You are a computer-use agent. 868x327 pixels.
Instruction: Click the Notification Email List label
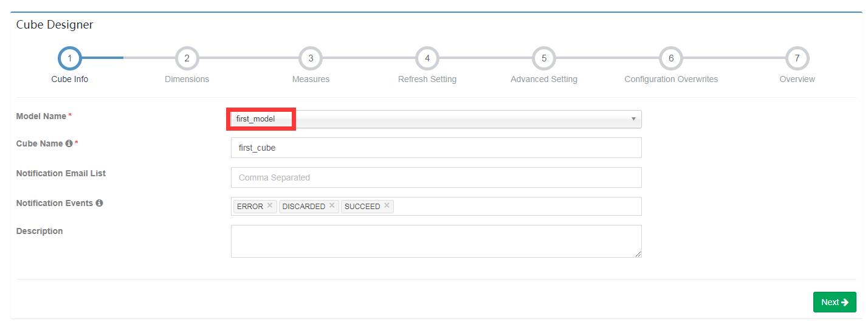(61, 173)
